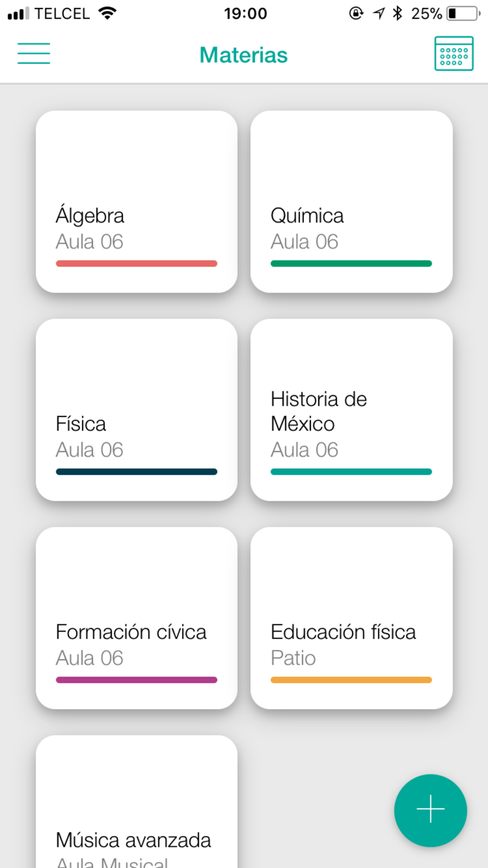Click the dark navy bar under Física
The height and width of the screenshot is (868, 488).
[137, 472]
